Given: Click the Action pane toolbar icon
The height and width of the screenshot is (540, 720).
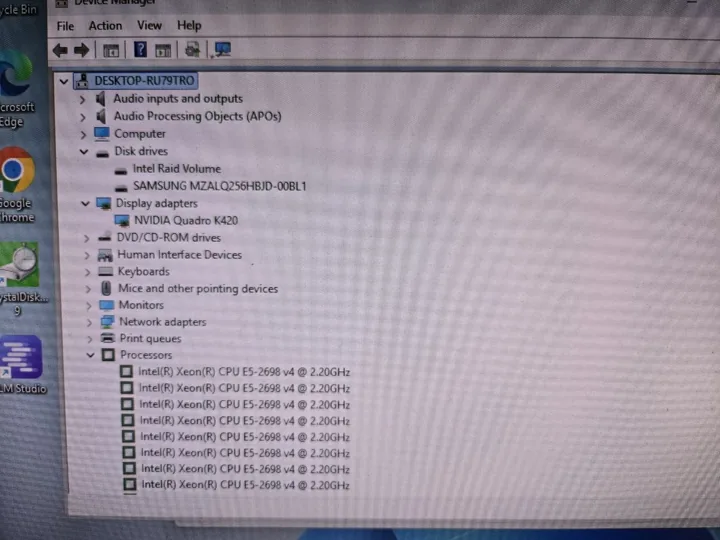Looking at the screenshot, I should tap(163, 51).
